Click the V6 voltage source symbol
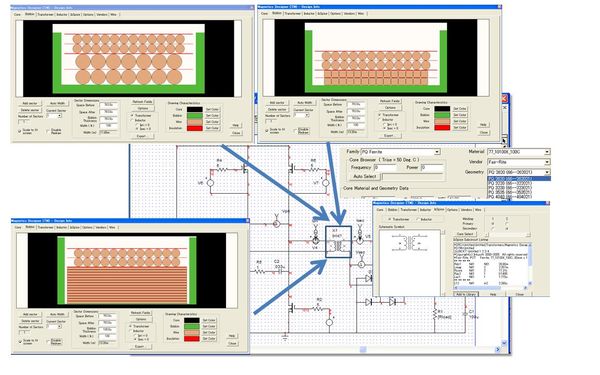 pos(210,183)
